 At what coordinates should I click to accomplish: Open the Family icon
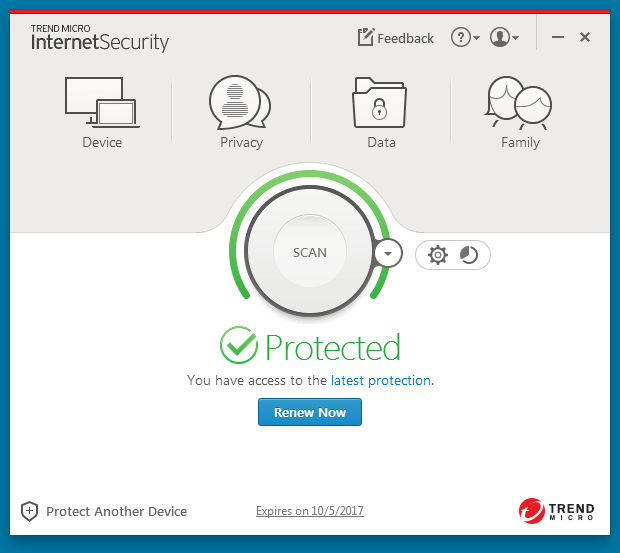520,102
